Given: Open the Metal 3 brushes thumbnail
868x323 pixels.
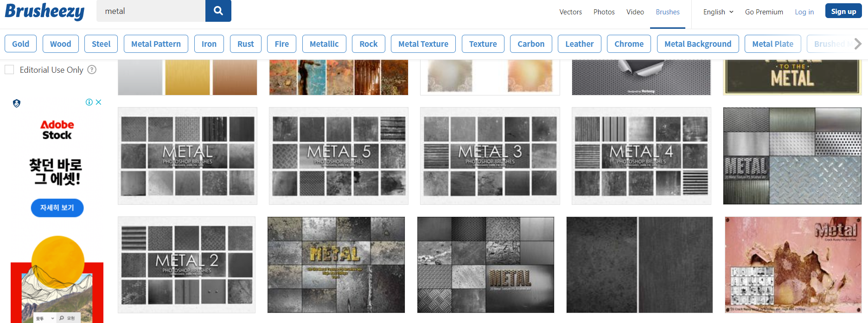Looking at the screenshot, I should click(x=490, y=156).
